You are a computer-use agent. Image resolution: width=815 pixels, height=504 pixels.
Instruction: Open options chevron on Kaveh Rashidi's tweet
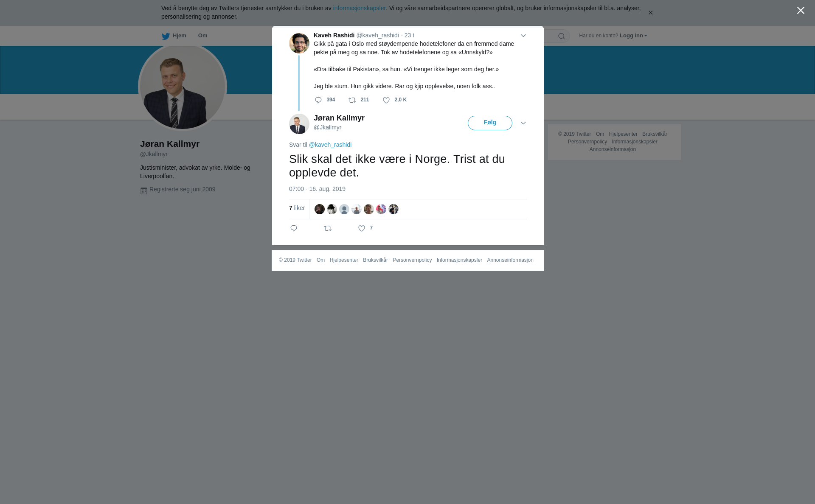[523, 36]
